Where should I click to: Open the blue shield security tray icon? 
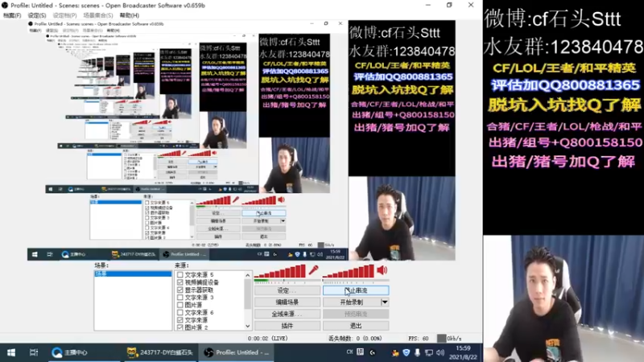pyautogui.click(x=407, y=352)
